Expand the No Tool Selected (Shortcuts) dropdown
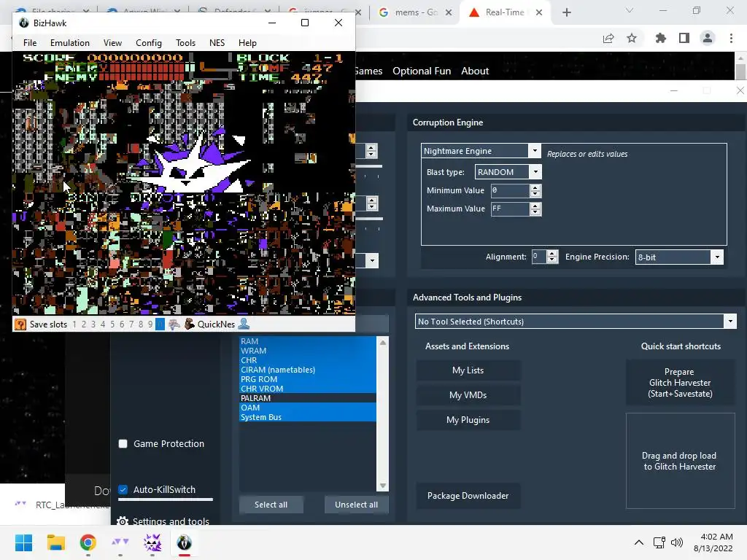Image resolution: width=747 pixels, height=560 pixels. coord(730,322)
